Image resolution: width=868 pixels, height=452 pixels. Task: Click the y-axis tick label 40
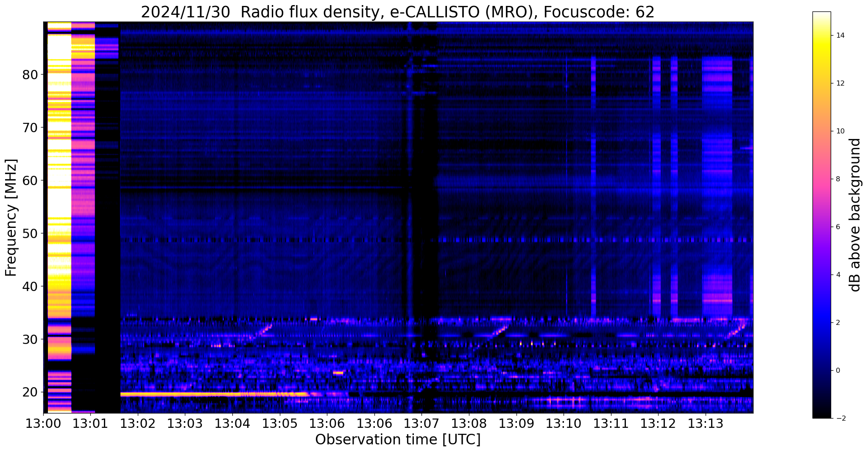point(31,287)
